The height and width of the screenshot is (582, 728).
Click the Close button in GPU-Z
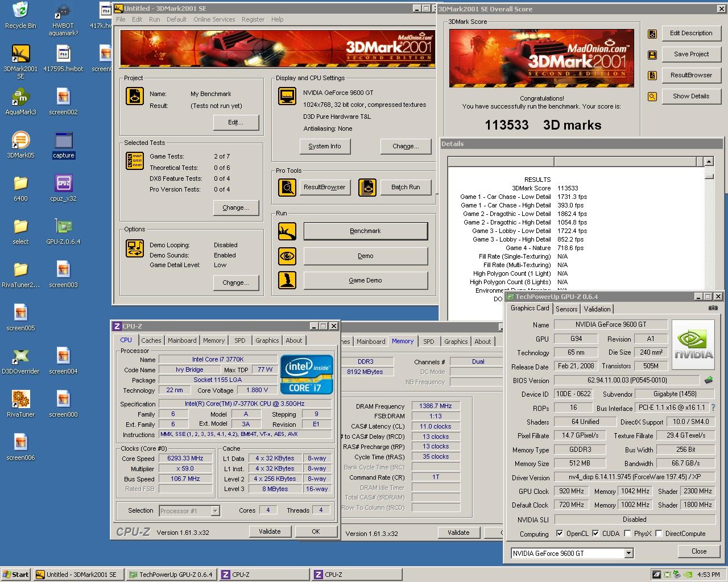pyautogui.click(x=699, y=551)
